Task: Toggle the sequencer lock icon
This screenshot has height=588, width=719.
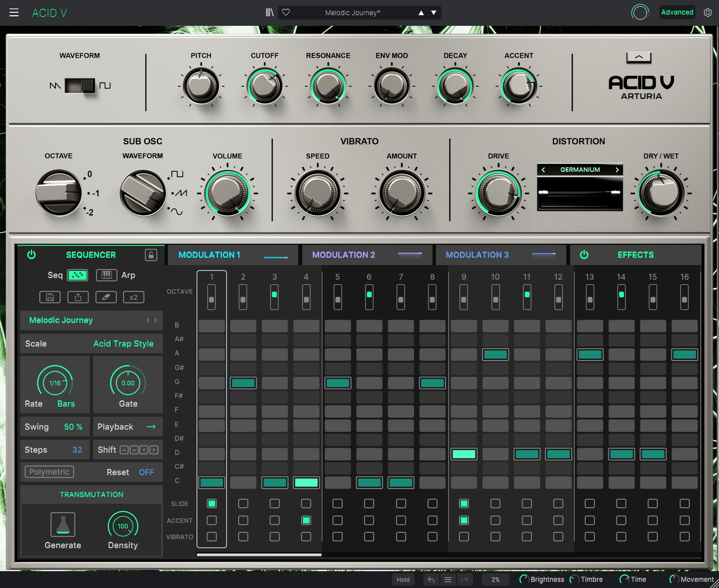Action: (151, 255)
